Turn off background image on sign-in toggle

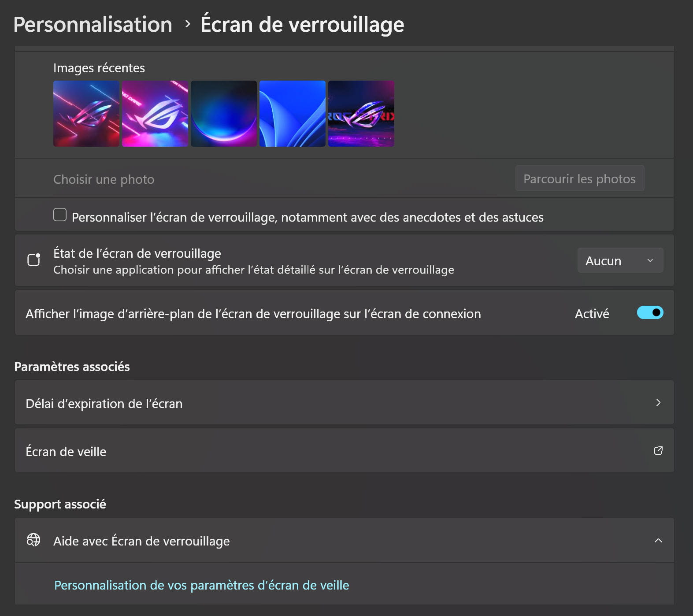[x=650, y=312]
